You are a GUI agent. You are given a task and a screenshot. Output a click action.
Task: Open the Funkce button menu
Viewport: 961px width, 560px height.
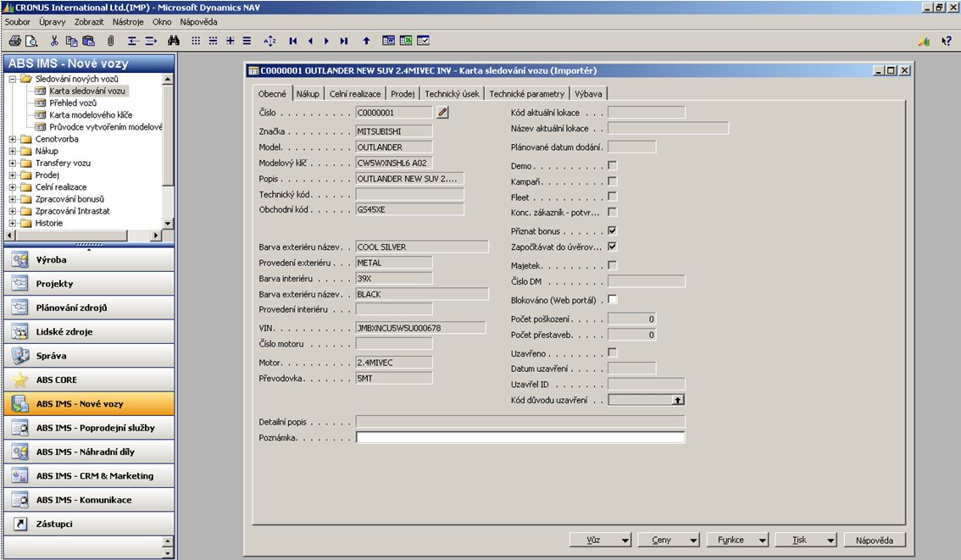[737, 540]
